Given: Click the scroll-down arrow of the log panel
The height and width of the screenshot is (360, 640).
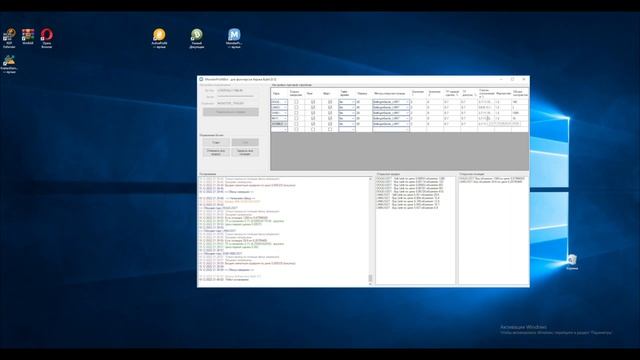Looking at the screenshot, I should 370,284.
